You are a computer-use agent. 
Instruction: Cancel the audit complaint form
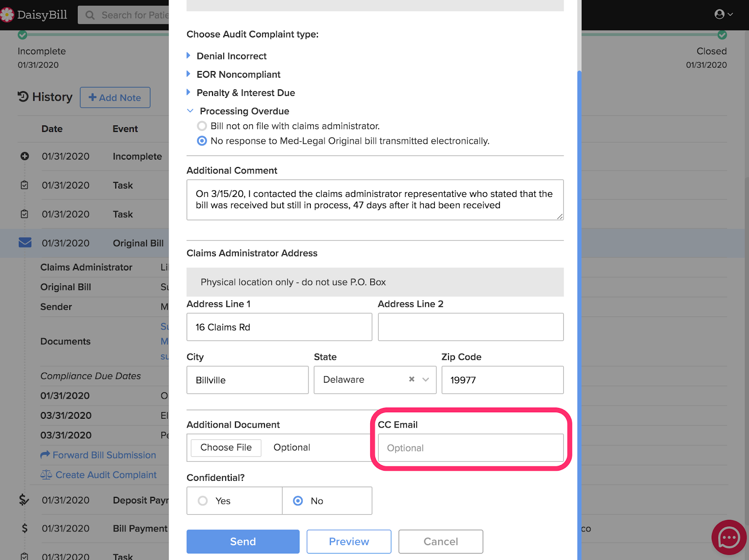(x=441, y=541)
